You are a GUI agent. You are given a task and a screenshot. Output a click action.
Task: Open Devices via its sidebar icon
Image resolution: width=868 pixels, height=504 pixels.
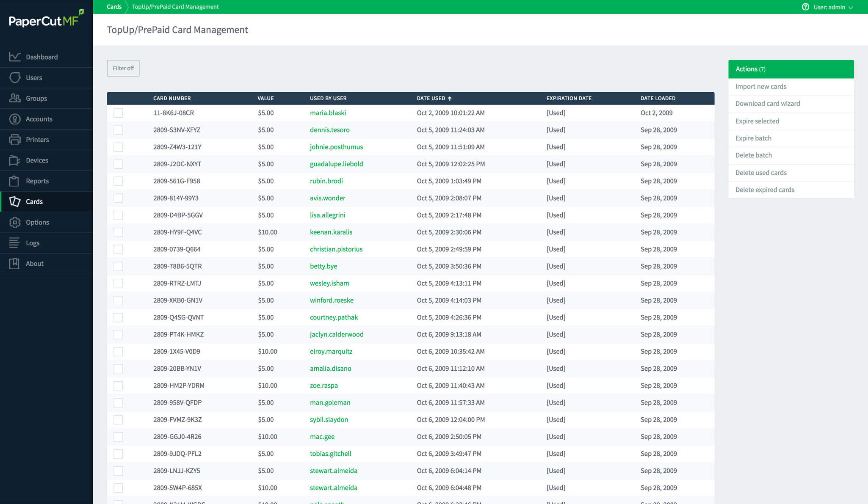pyautogui.click(x=15, y=160)
